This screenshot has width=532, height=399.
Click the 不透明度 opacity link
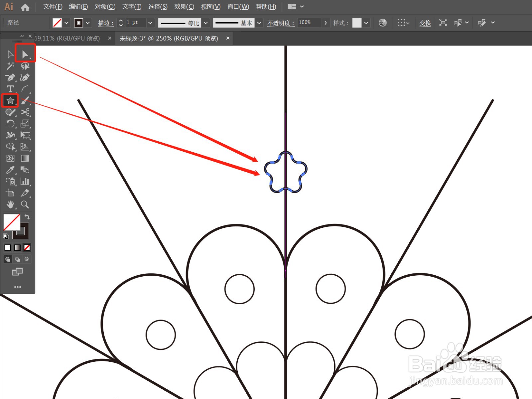pos(281,23)
